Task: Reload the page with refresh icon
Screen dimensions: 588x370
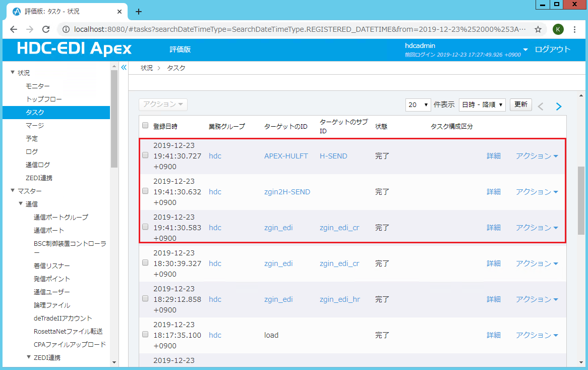Action: 46,29
